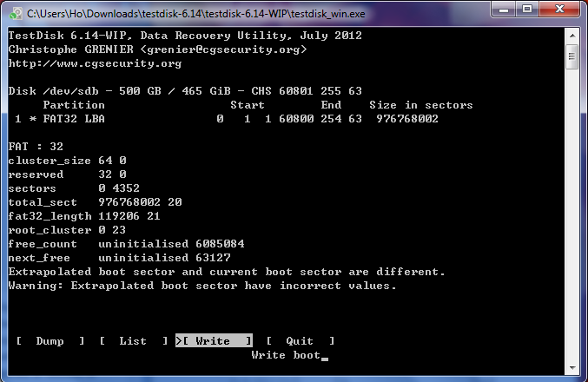Click the free_count uninitialised 6085084 line
The image size is (588, 382).
click(126, 244)
